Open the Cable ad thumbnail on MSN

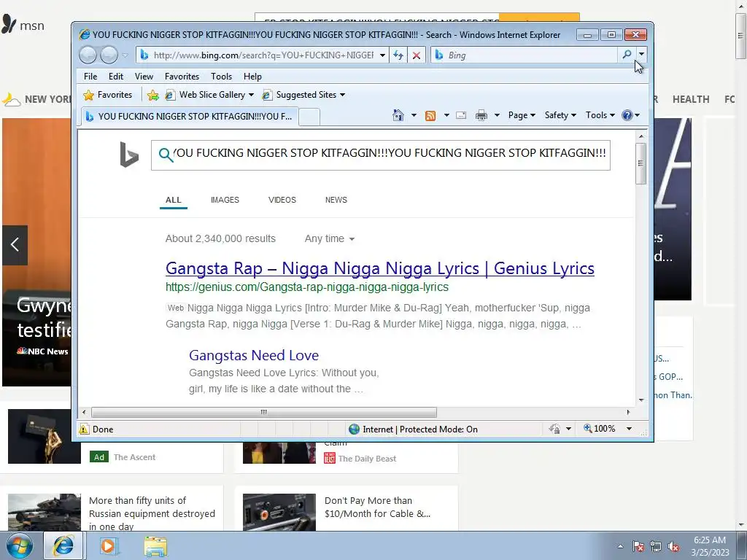[x=279, y=512]
